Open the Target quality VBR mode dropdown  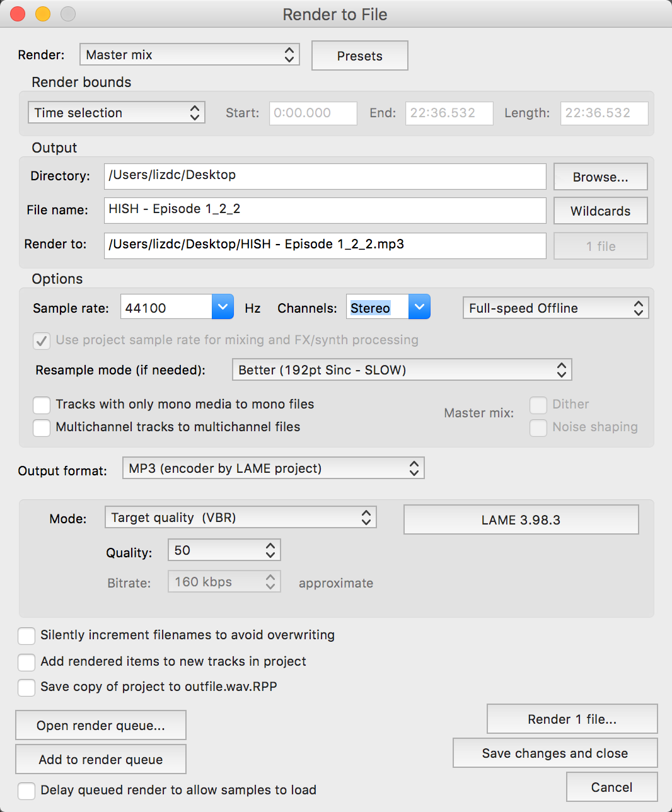click(x=240, y=518)
